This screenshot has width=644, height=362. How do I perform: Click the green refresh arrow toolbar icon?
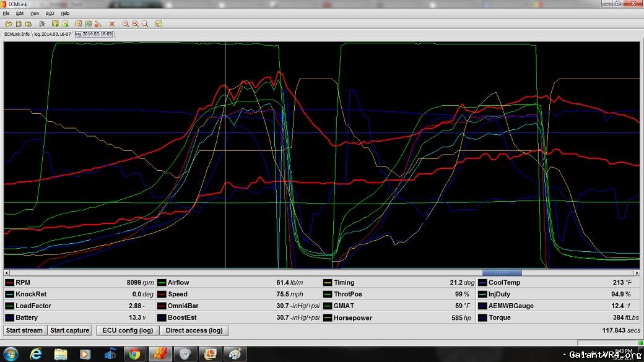[64, 24]
